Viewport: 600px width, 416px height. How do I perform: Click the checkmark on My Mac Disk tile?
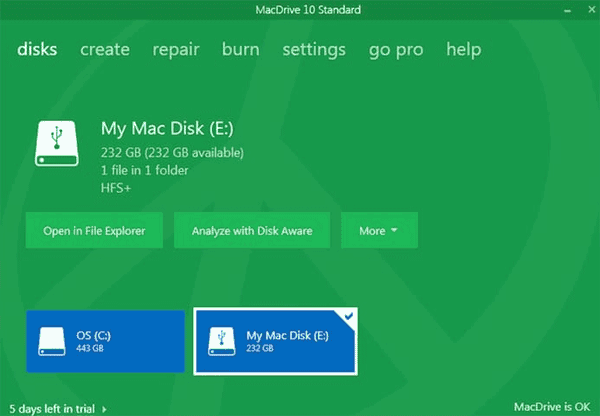tap(349, 316)
